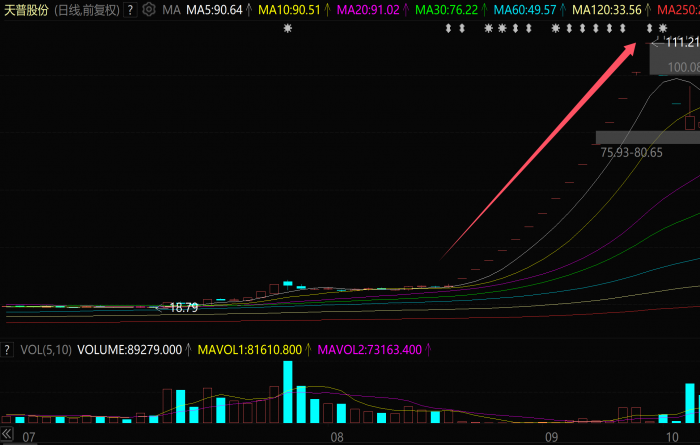Click the up arrow after the MA5:90.64 value
This screenshot has width=700, height=445.
248,9
